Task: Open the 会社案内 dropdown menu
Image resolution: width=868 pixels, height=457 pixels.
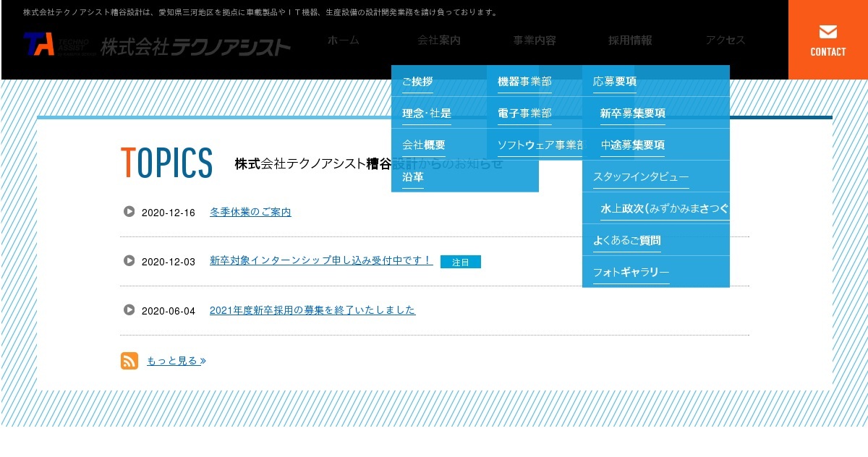Action: (x=440, y=41)
